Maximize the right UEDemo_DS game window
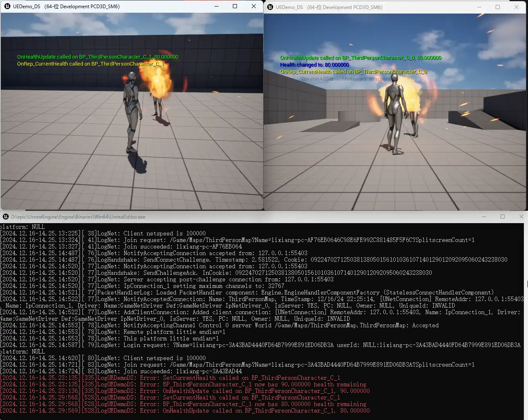Image resolution: width=528 pixels, height=420 pixels. tap(498, 7)
